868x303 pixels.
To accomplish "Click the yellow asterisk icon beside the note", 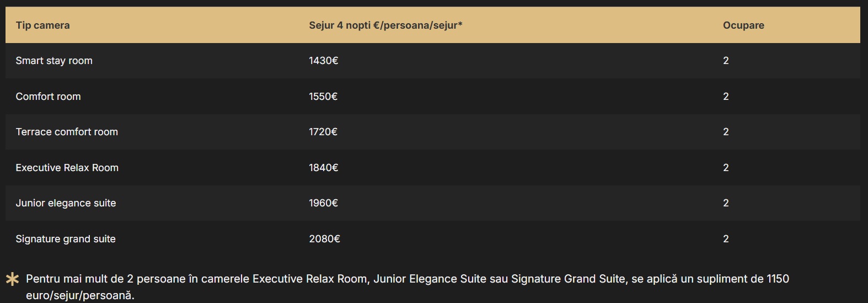I will coord(12,279).
